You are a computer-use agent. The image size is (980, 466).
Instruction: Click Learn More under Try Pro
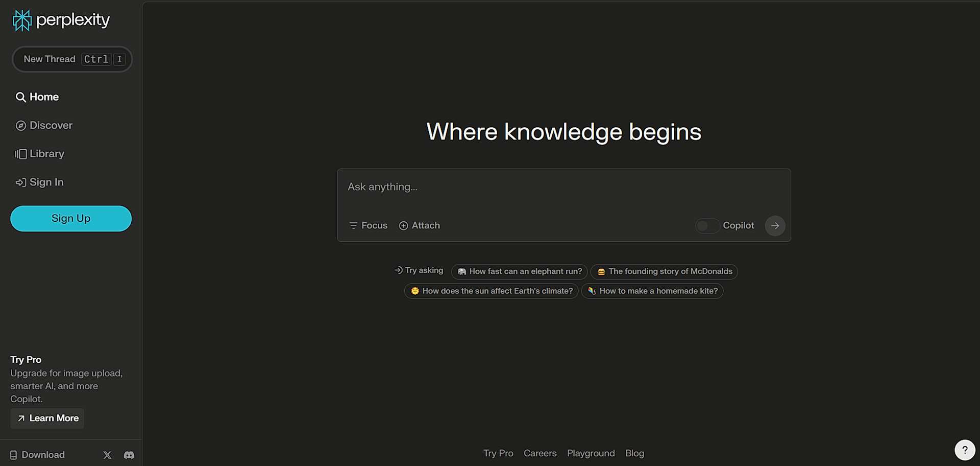pyautogui.click(x=47, y=418)
